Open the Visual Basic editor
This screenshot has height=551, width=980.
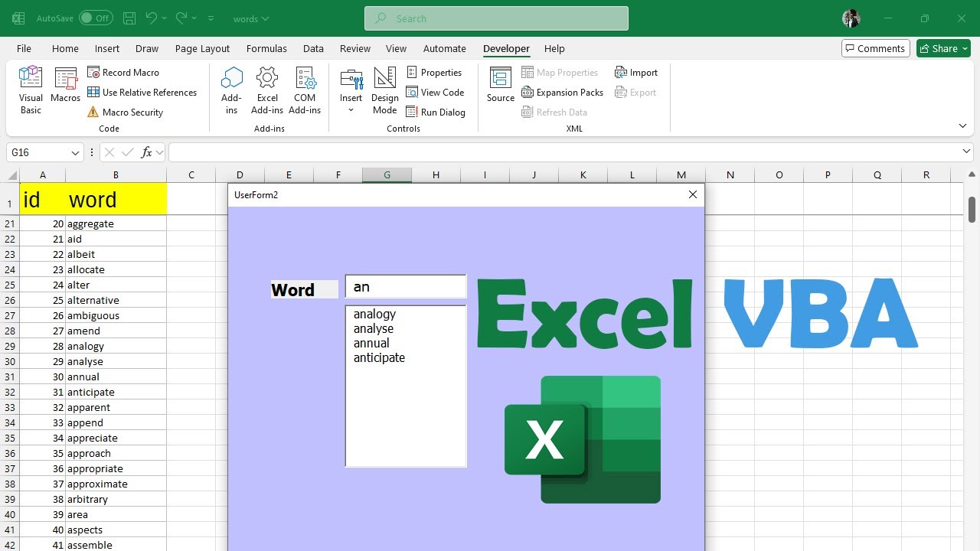click(31, 90)
